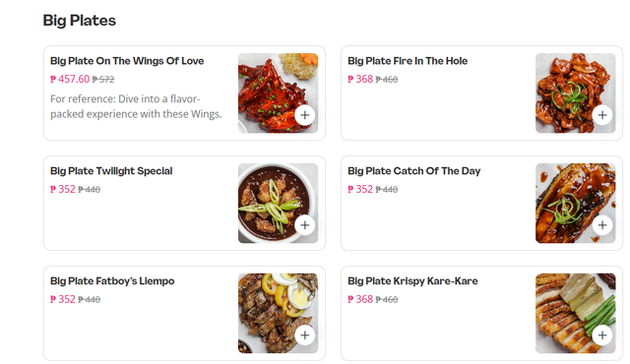The image size is (630, 364).
Task: Add Big Plate Fire In The Hole
Action: pyautogui.click(x=602, y=115)
